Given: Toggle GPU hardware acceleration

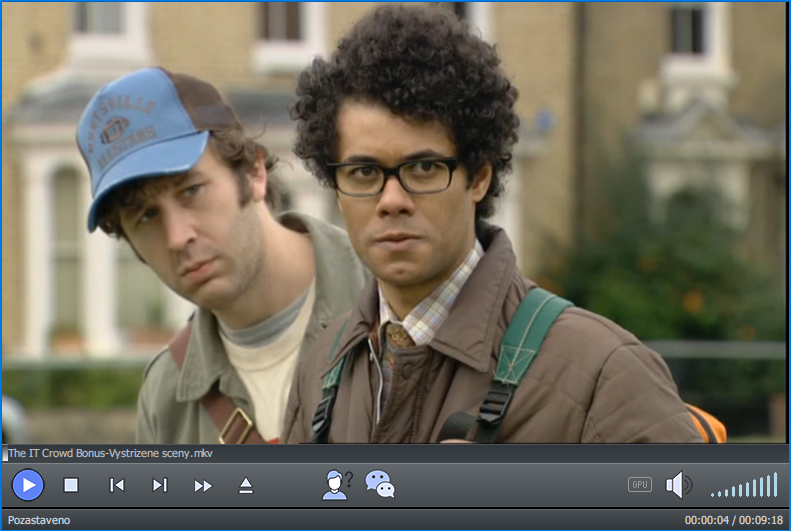Looking at the screenshot, I should [x=640, y=485].
